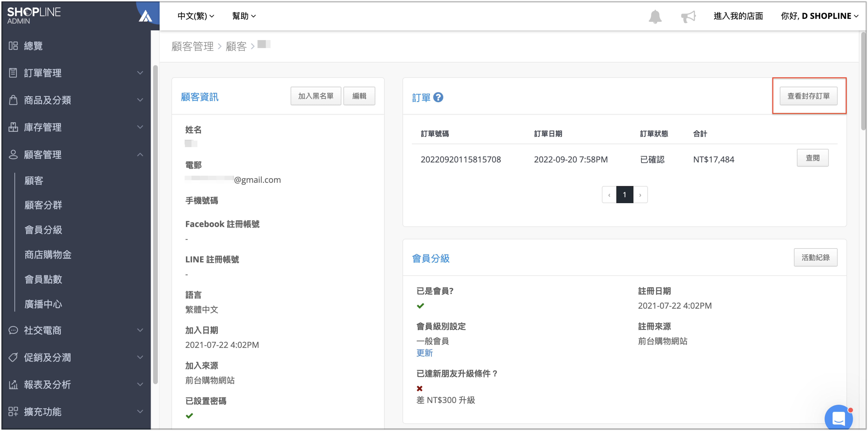Click the 差 NT$300 升級 text

pyautogui.click(x=446, y=400)
